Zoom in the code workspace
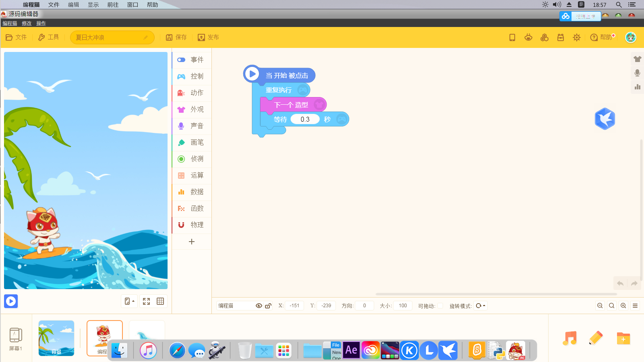 click(623, 306)
